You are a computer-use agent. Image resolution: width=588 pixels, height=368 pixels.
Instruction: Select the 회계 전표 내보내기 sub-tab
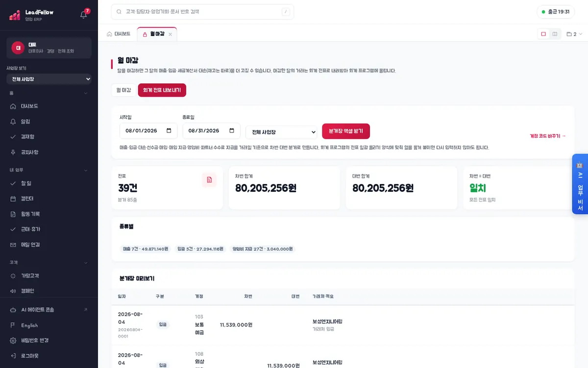[x=162, y=90]
